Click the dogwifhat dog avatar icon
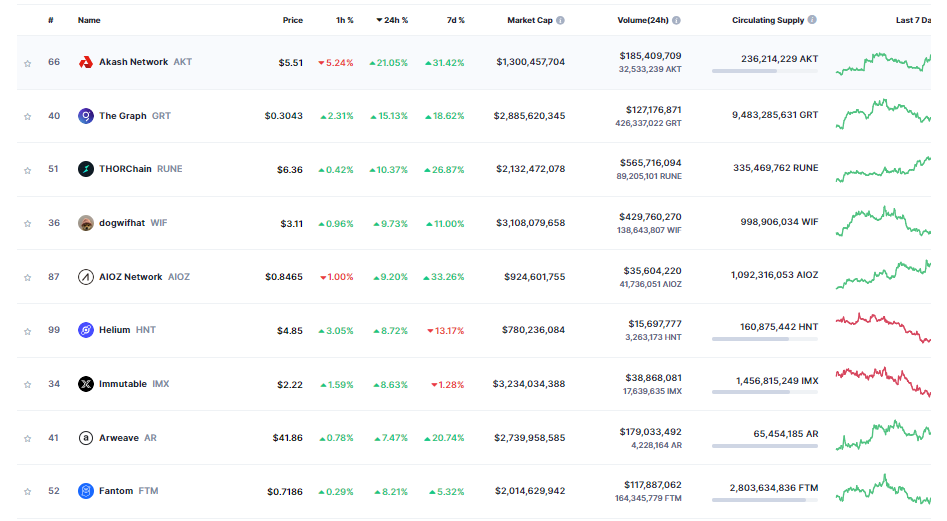 86,223
